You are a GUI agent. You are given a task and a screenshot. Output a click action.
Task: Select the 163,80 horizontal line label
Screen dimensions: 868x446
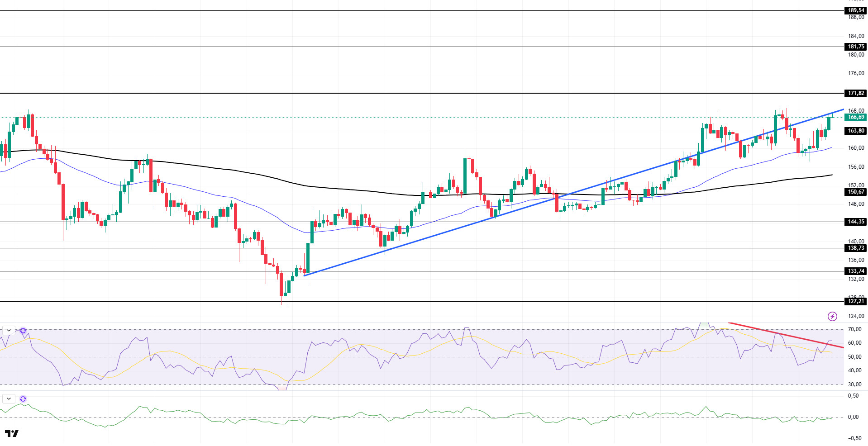856,131
